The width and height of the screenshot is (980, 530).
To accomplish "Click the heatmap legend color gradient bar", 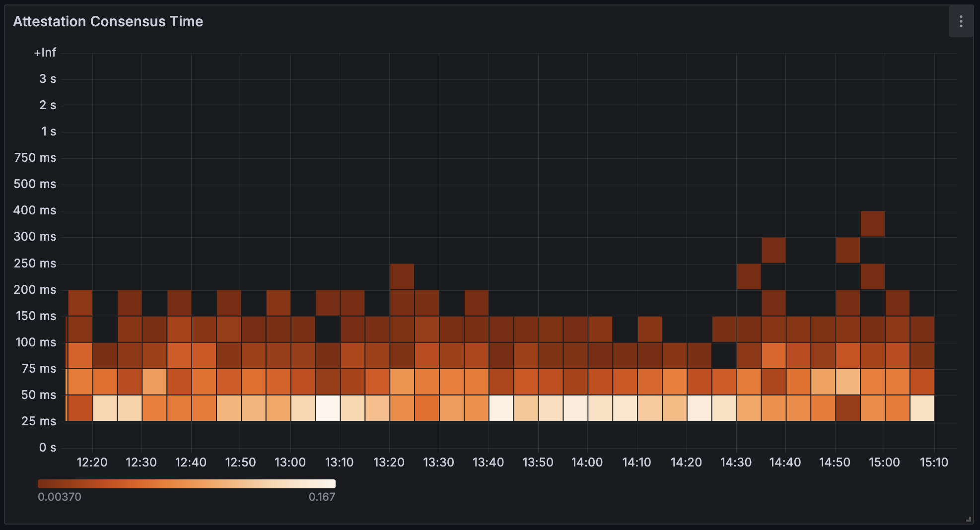I will point(186,484).
